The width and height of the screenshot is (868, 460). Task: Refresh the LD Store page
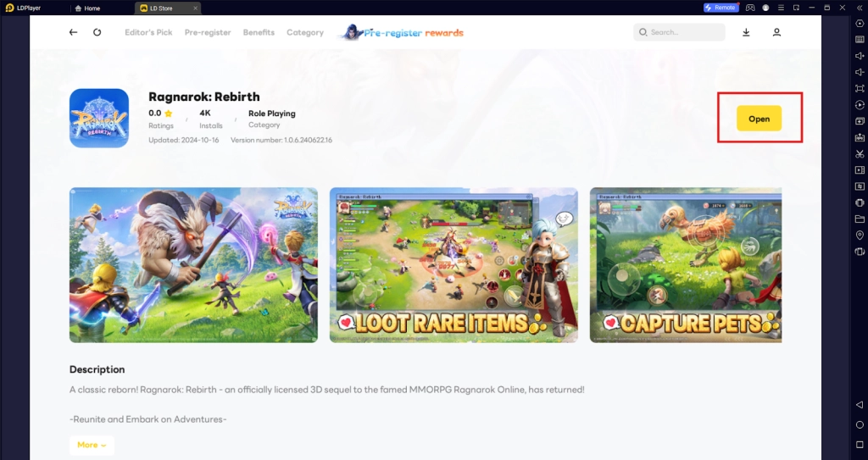tap(97, 32)
